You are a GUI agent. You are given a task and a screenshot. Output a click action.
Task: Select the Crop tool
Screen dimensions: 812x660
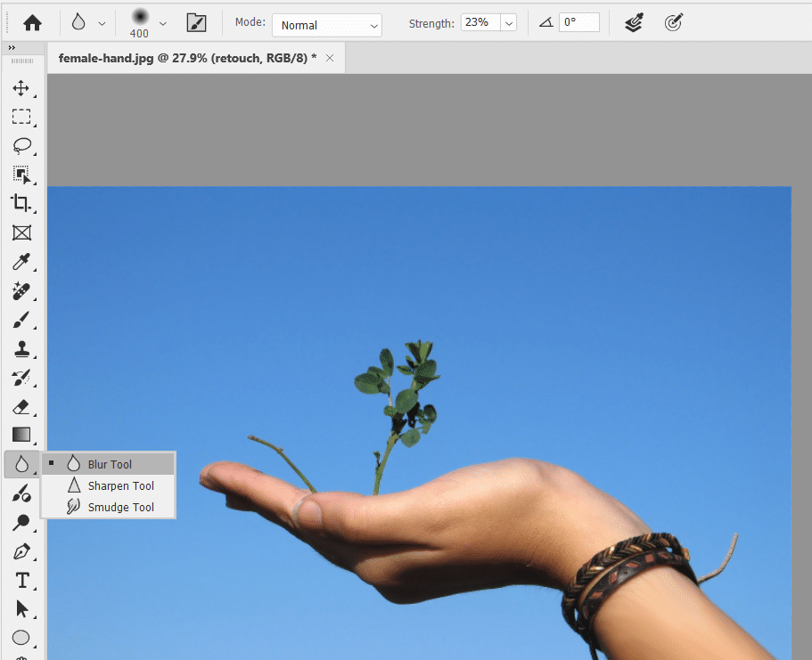tap(21, 203)
